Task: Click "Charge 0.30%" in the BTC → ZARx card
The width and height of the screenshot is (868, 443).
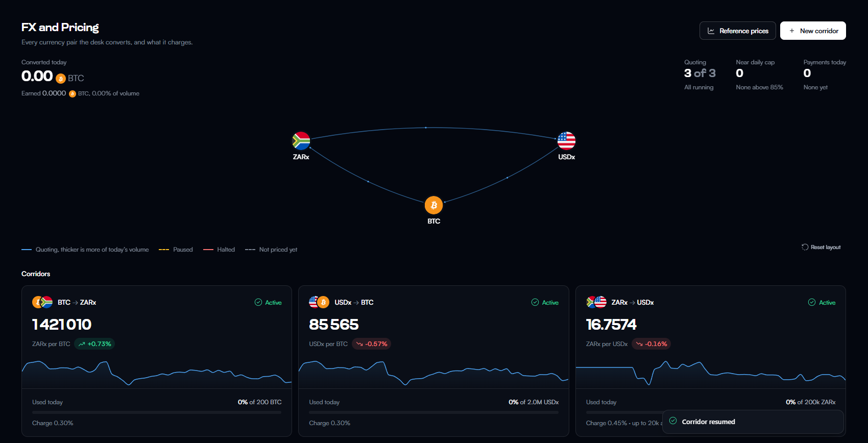Action: coord(53,423)
